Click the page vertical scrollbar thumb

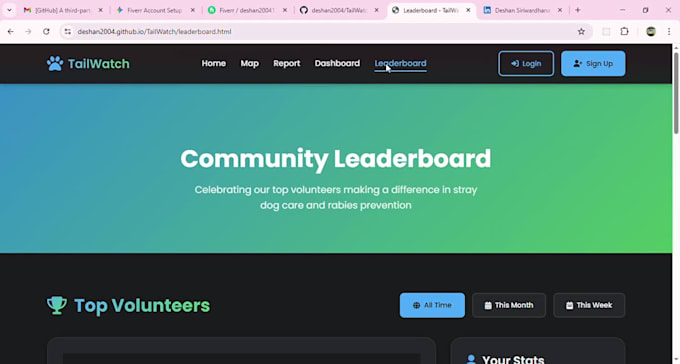point(676,93)
